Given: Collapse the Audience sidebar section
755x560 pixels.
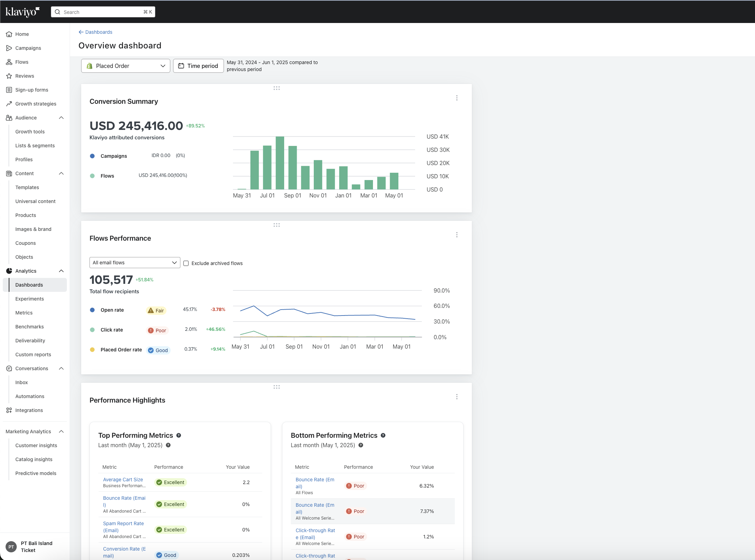Looking at the screenshot, I should pos(61,118).
